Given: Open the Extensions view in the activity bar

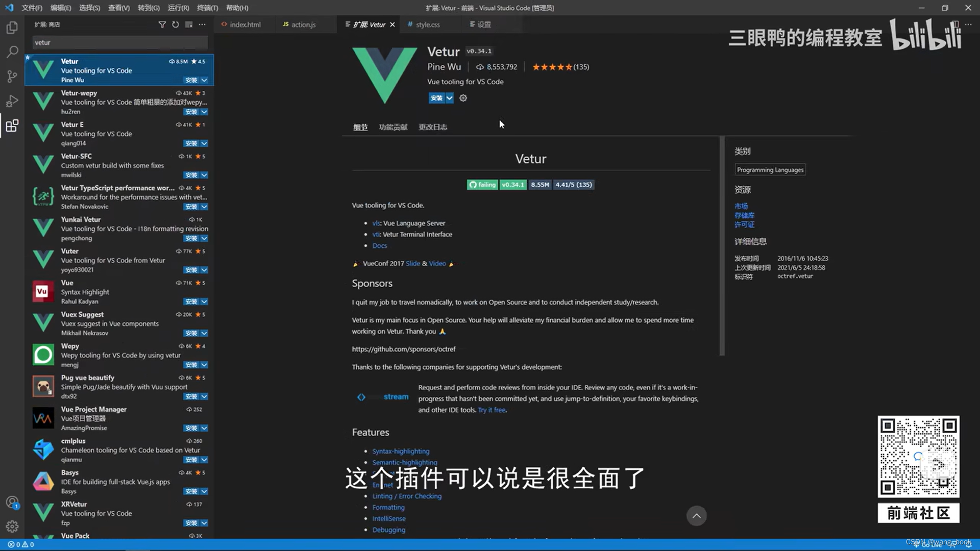Looking at the screenshot, I should tap(12, 126).
